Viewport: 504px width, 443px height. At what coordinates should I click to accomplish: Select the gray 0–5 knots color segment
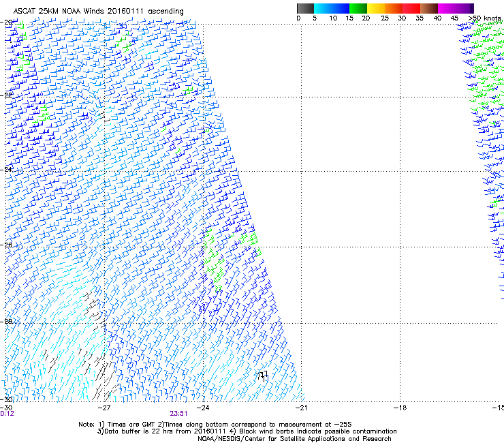click(x=305, y=8)
